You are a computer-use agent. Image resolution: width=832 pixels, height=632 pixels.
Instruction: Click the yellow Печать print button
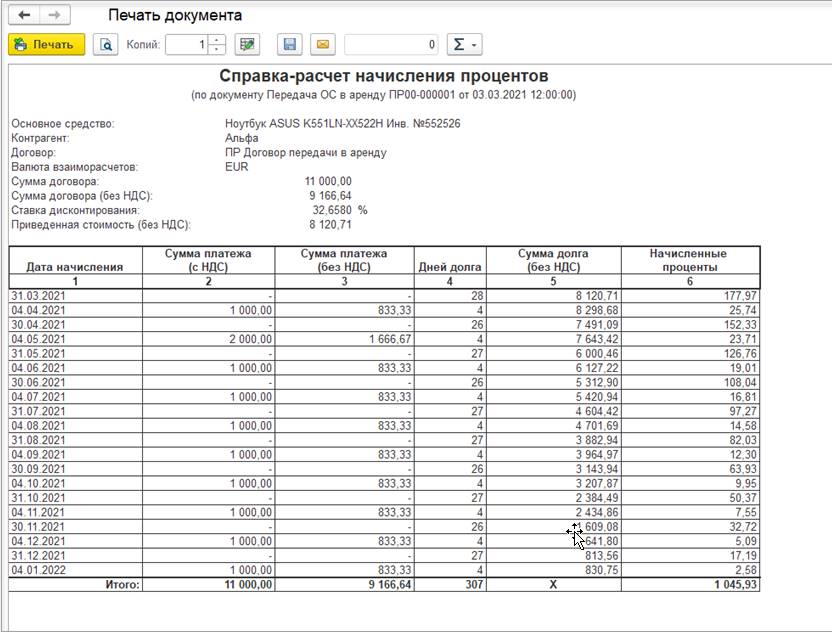point(47,45)
